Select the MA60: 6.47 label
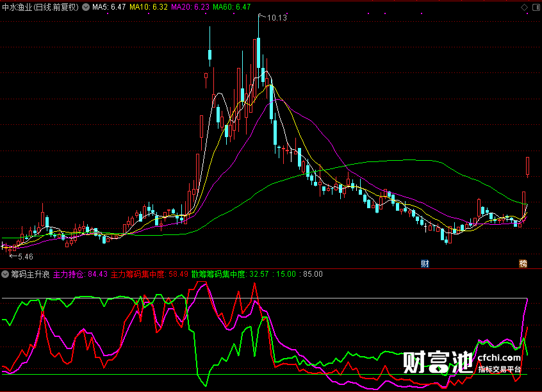 [x=231, y=7]
